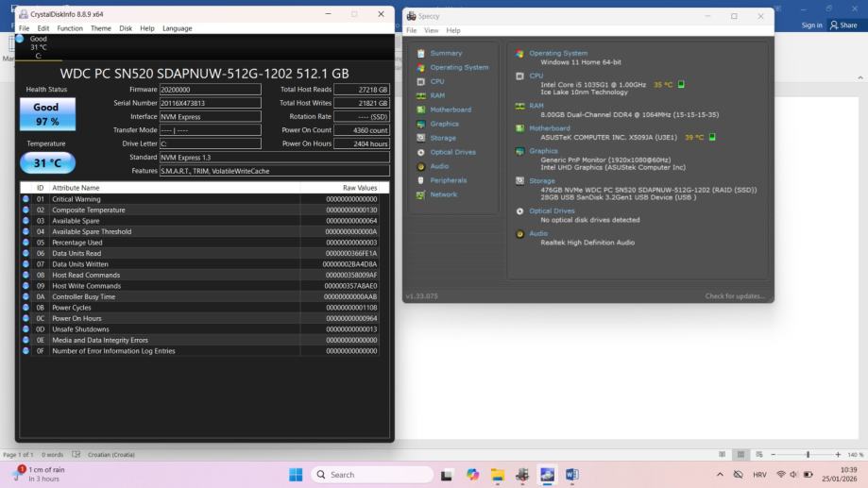Open Disk menu in CrystalDiskInfo
The width and height of the screenshot is (868, 488).
point(126,28)
